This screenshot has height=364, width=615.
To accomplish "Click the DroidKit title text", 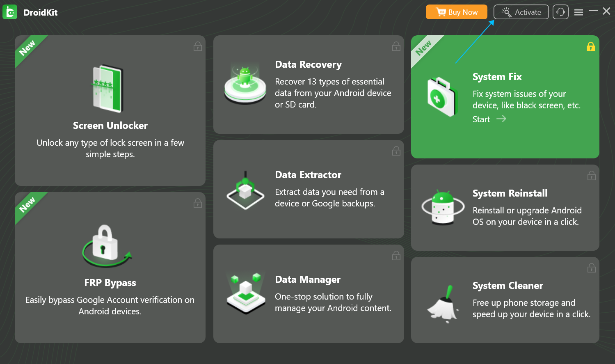I will pos(41,13).
